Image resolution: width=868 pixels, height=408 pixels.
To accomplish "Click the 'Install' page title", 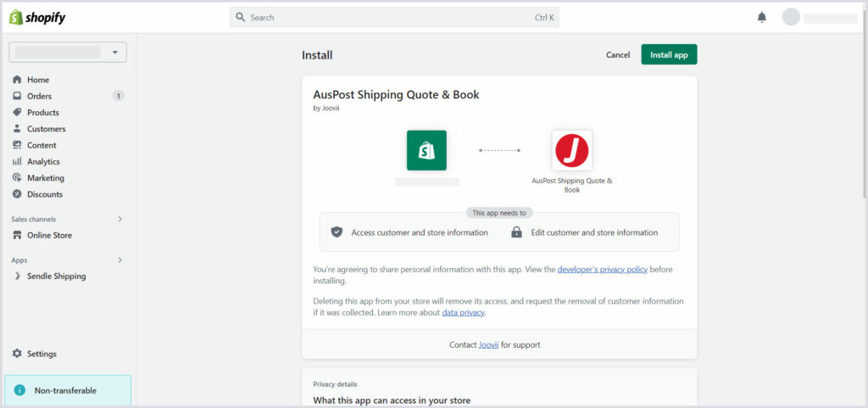I will pos(317,55).
